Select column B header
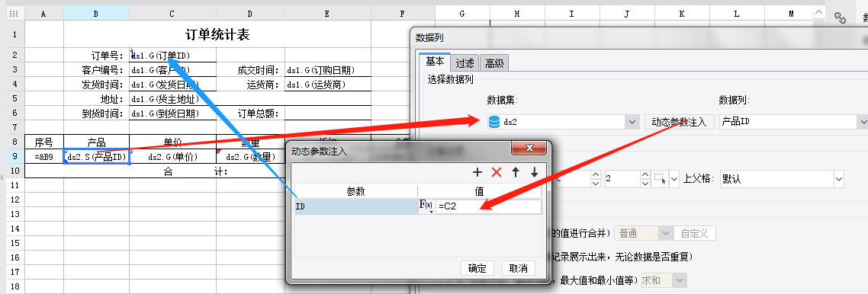Image resolution: width=868 pixels, height=294 pixels. pyautogui.click(x=96, y=14)
